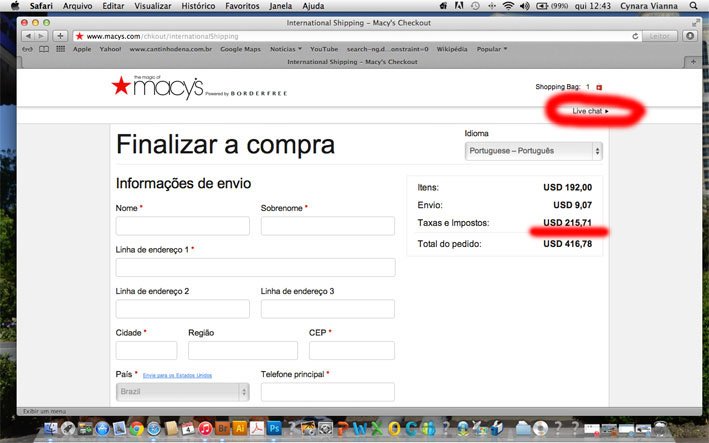Open the Ajuda menu
Viewport: 709px width, 443px height.
tap(313, 6)
